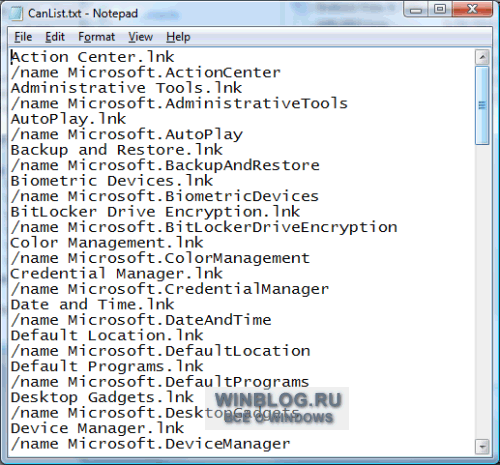Click the vertical scrollbar thumb
Viewport: 500px width, 465px height.
pyautogui.click(x=482, y=105)
